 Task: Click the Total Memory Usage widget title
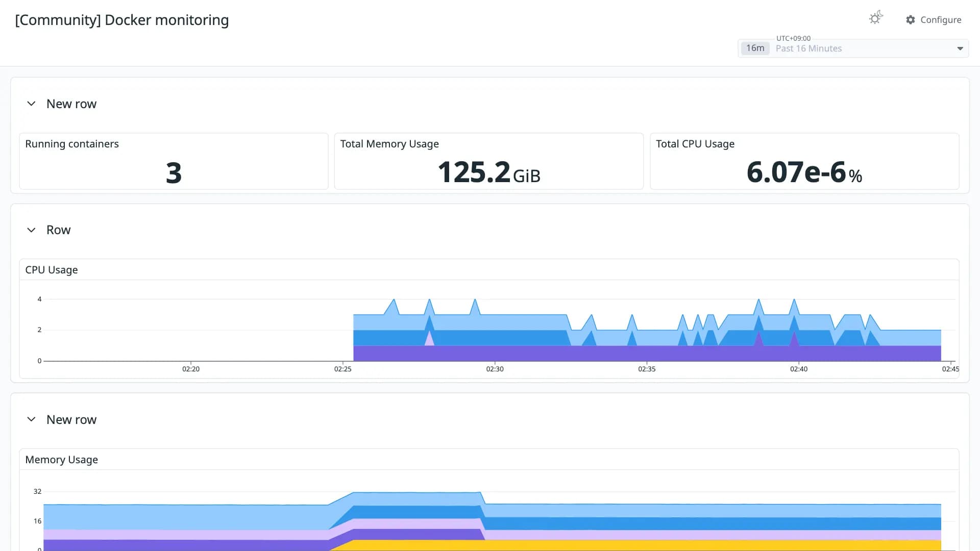[389, 144]
